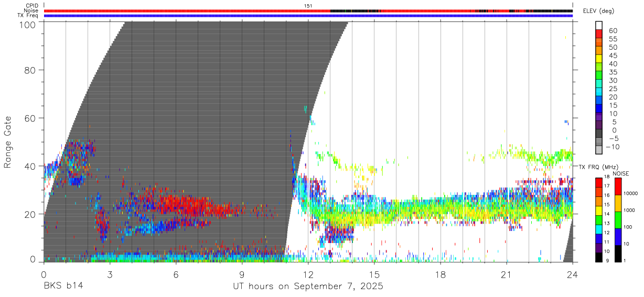The width and height of the screenshot is (644, 297).
Task: Click the CPID value 151
Action: [x=308, y=6]
